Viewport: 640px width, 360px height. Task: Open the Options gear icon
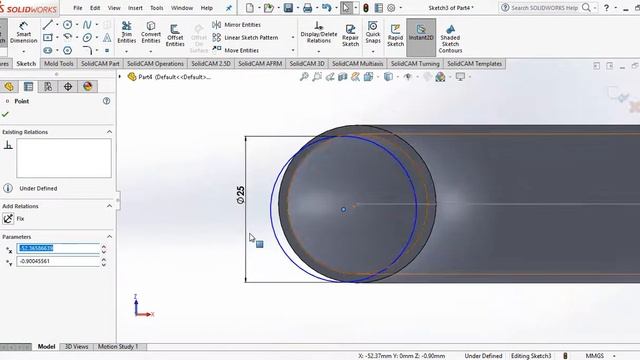pyautogui.click(x=391, y=8)
